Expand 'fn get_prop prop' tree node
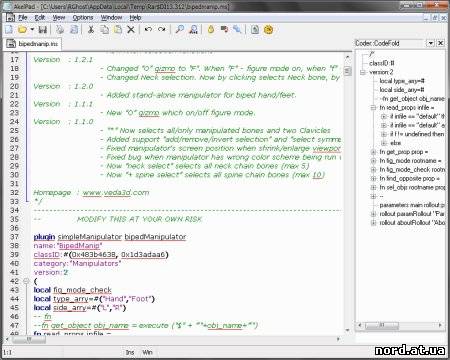 373,152
